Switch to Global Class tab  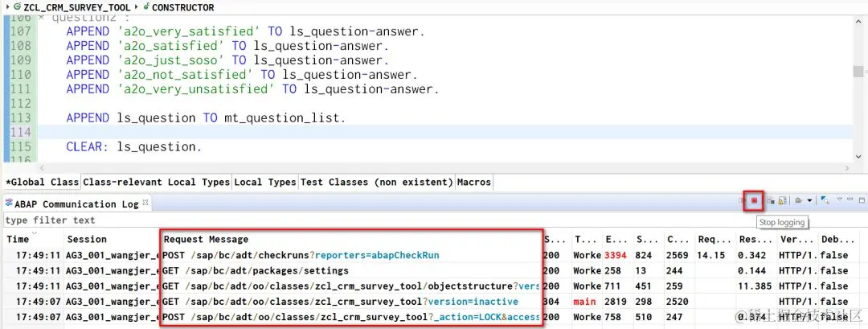tap(42, 182)
